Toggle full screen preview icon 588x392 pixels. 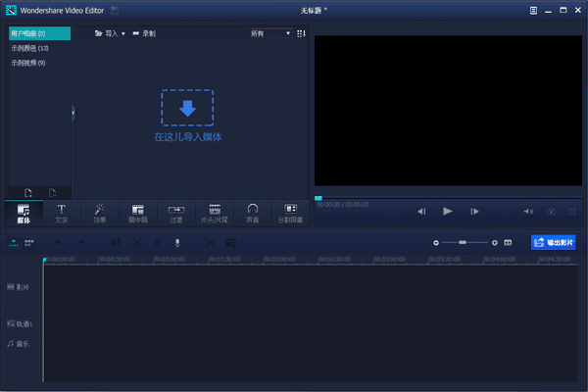tap(572, 212)
